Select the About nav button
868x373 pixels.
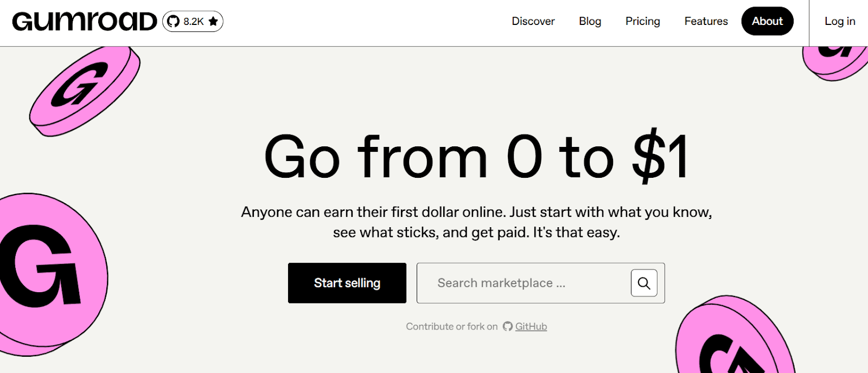[767, 21]
